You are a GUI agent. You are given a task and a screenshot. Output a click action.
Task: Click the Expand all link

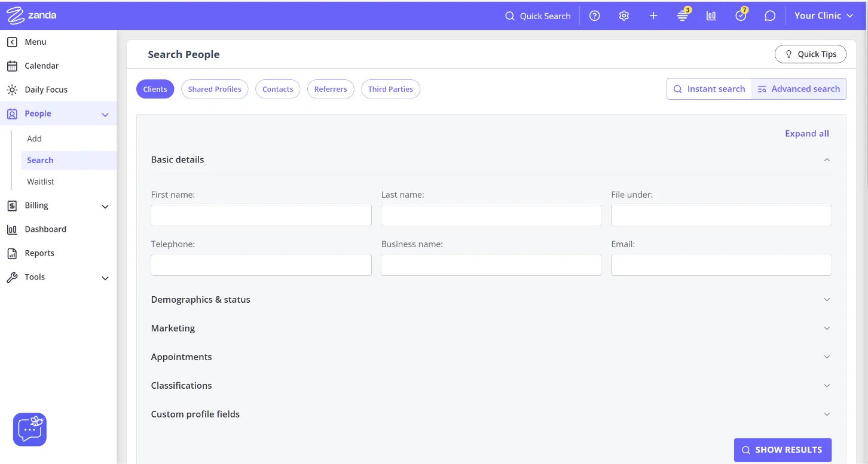coord(807,133)
